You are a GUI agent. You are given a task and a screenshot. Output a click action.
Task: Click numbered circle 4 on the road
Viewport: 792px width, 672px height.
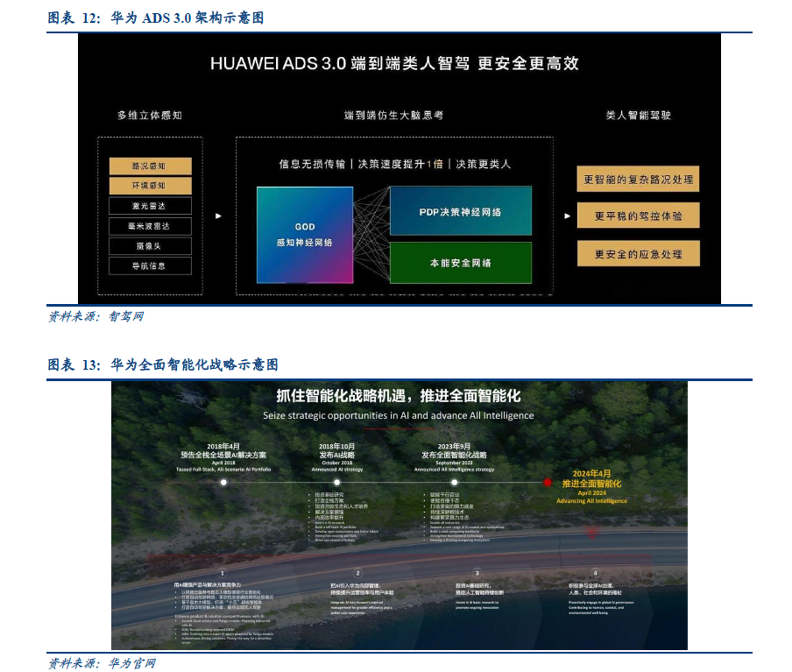[595, 573]
